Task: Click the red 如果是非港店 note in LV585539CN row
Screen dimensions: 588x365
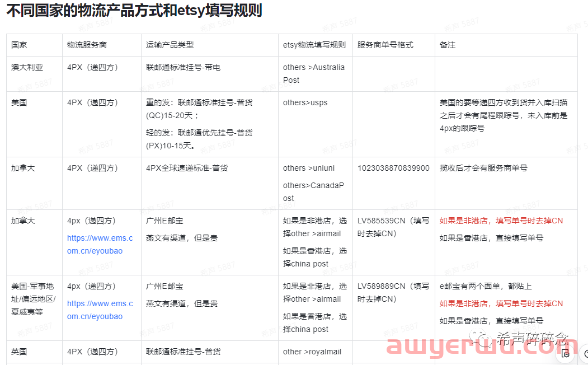Action: point(501,221)
